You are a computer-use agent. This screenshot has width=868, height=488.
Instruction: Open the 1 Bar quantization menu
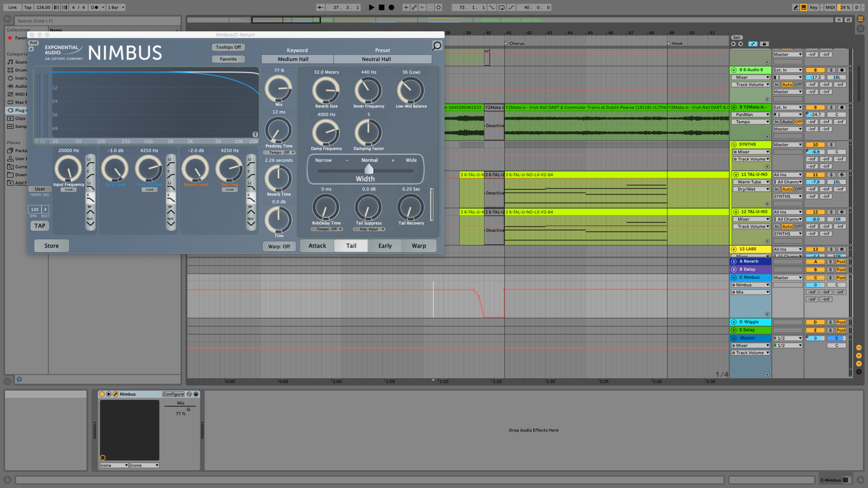click(116, 7)
